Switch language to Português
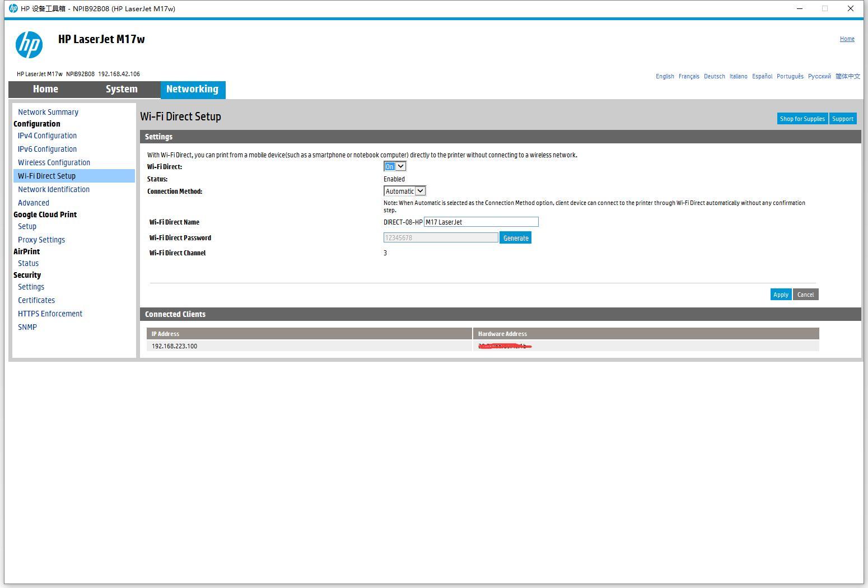This screenshot has width=868, height=588. coord(790,76)
